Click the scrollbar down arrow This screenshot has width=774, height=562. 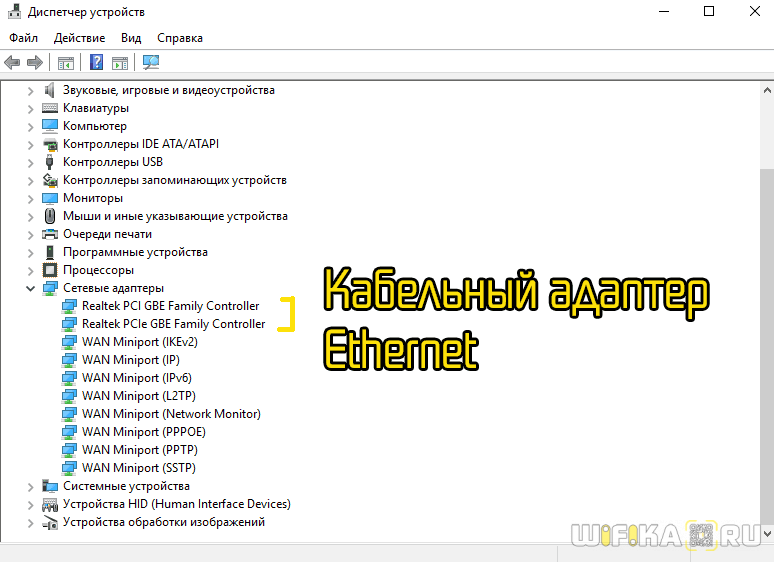tap(767, 534)
